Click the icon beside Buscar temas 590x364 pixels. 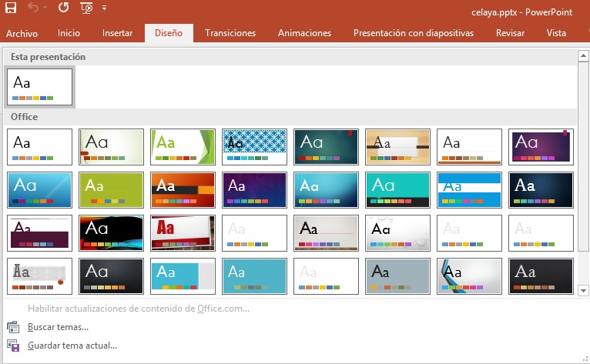point(13,327)
